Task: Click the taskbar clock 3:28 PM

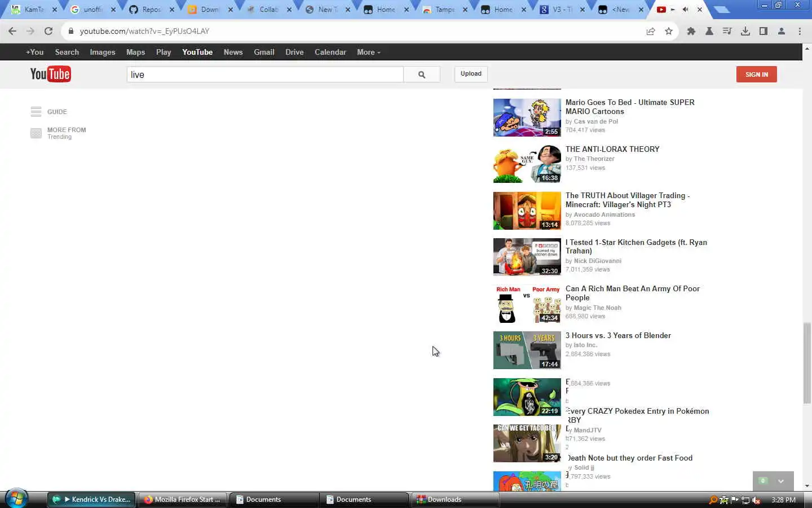Action: click(783, 500)
